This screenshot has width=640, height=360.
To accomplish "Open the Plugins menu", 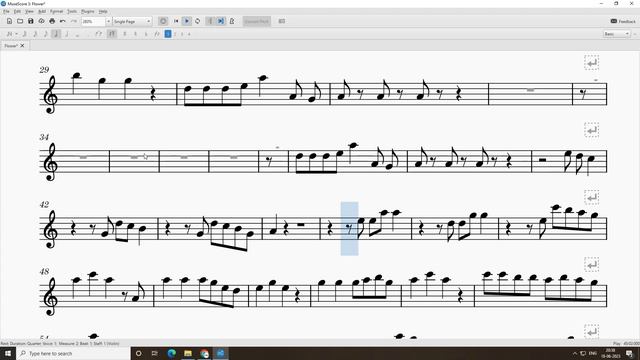I will coord(88,11).
